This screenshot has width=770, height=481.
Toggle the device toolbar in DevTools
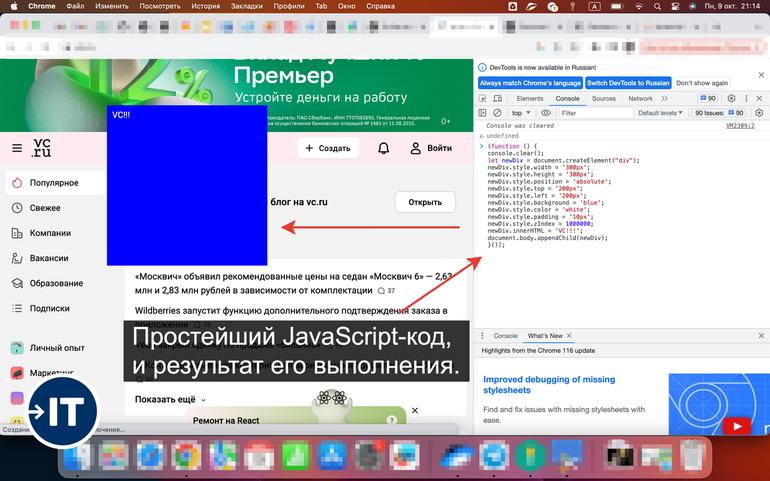[x=497, y=99]
